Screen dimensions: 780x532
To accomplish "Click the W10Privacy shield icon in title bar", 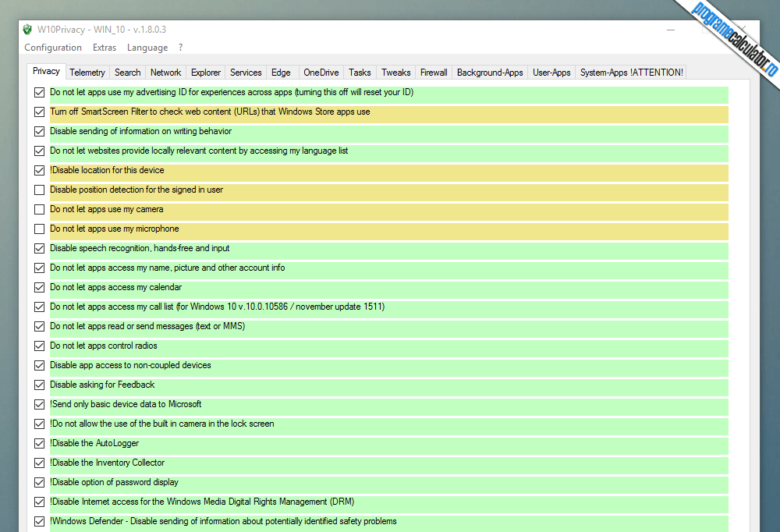I will click(x=27, y=30).
